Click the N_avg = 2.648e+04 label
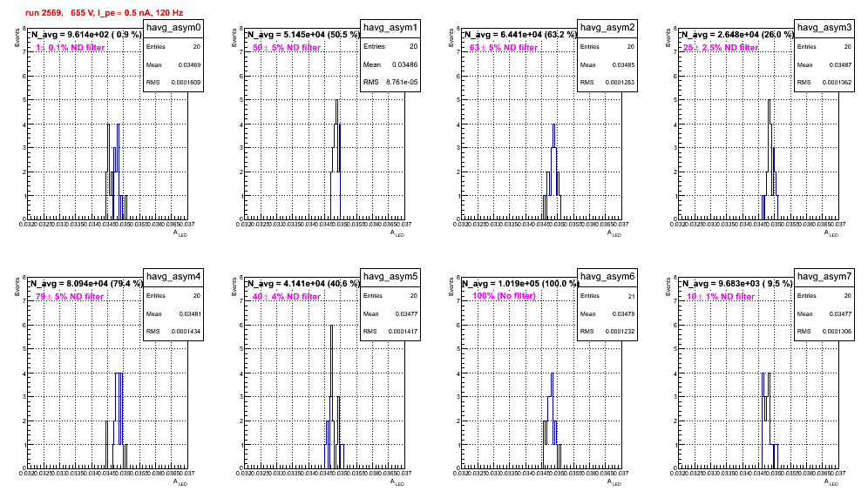Screen dimensions: 868x498 pos(736,34)
